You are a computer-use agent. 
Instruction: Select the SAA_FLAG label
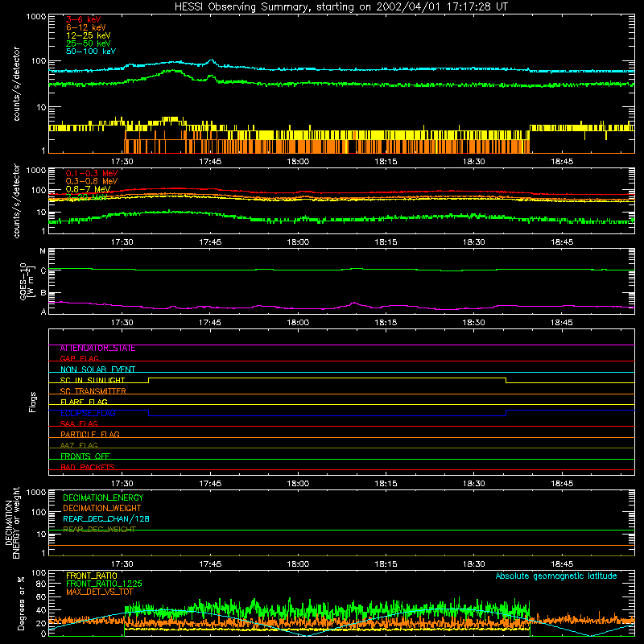[x=79, y=423]
